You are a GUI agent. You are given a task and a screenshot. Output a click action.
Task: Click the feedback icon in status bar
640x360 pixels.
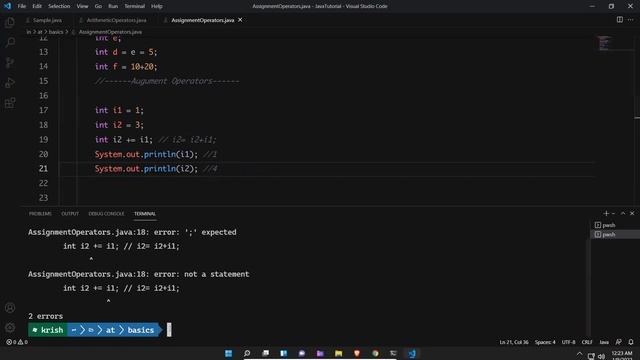[x=618, y=342]
